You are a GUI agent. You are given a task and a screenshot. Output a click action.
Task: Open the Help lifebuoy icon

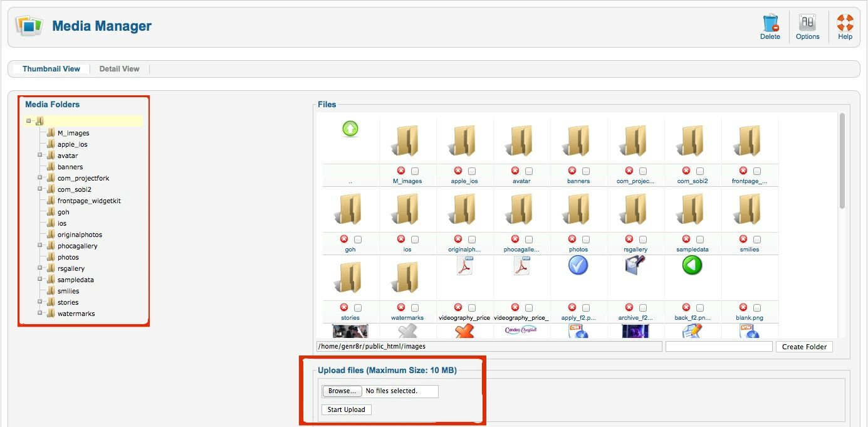[845, 24]
